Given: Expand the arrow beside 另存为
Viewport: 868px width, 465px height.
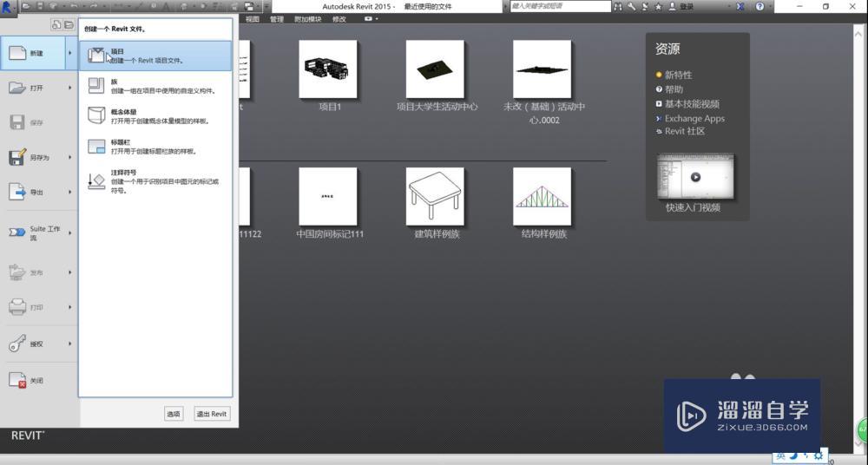Looking at the screenshot, I should coord(70,157).
